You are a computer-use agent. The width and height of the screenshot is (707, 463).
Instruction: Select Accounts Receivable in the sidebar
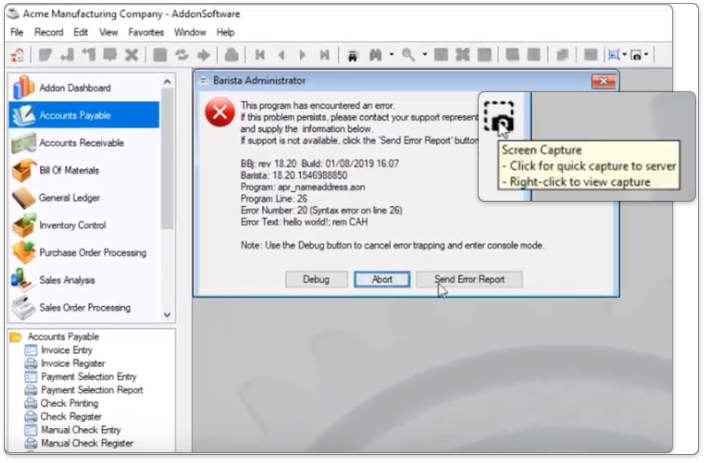click(81, 143)
